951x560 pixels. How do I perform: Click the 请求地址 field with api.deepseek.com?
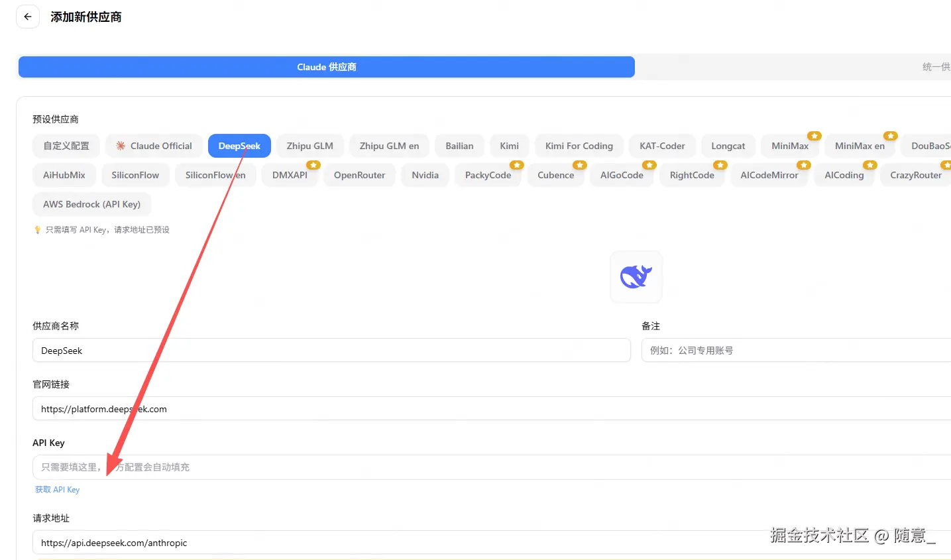click(x=492, y=543)
